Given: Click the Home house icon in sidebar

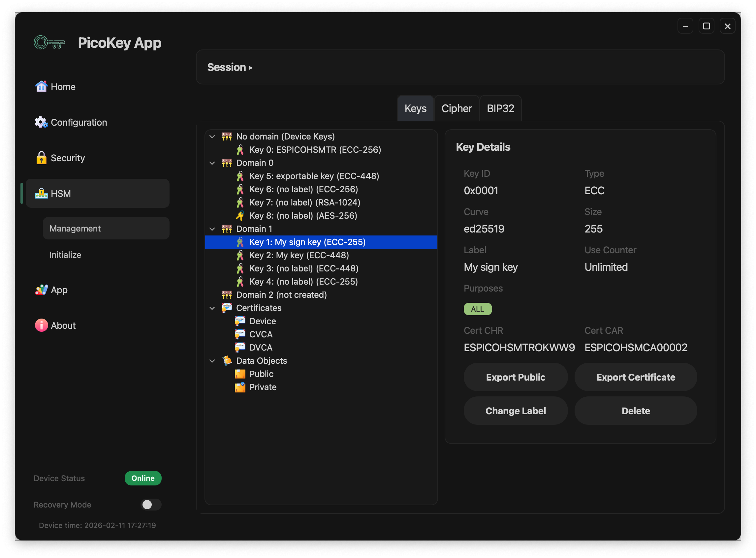Looking at the screenshot, I should [41, 87].
